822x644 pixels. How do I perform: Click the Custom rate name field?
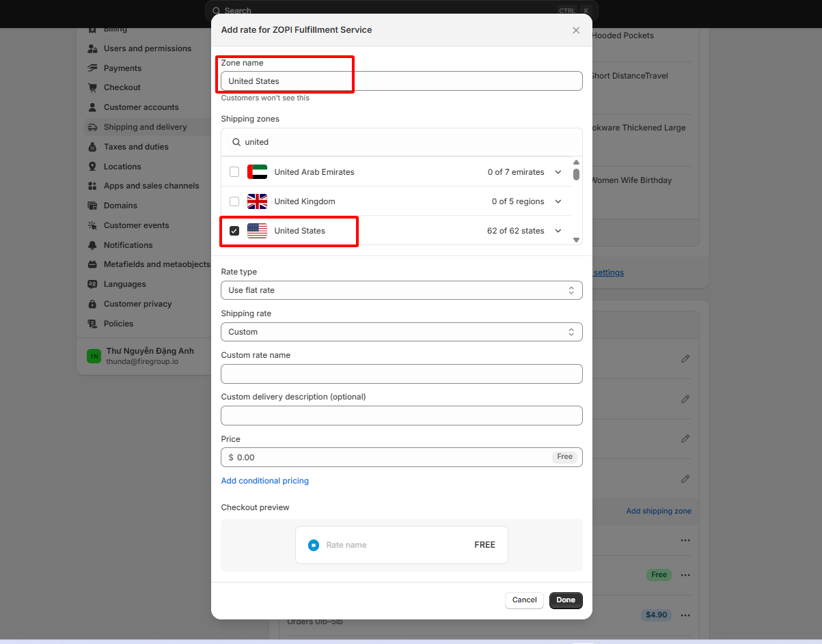click(x=401, y=374)
